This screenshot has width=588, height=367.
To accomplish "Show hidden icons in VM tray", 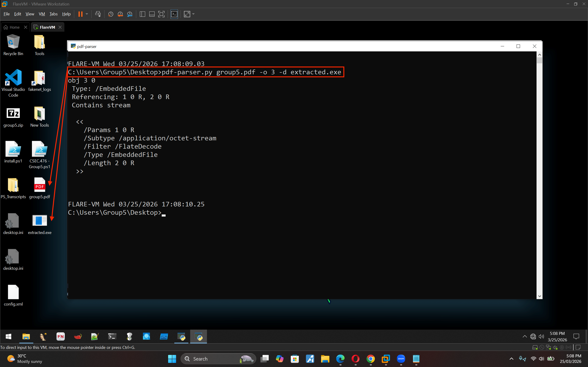I will coord(525,336).
